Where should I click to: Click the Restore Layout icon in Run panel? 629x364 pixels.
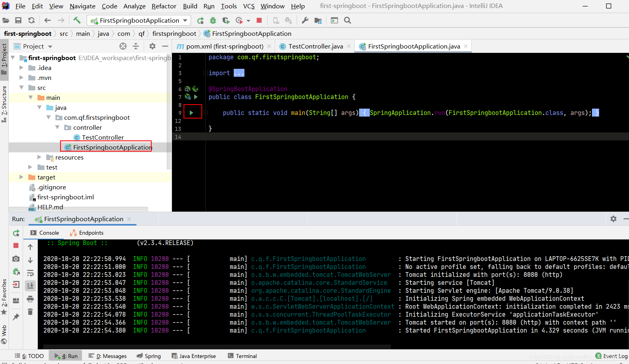coord(16,301)
